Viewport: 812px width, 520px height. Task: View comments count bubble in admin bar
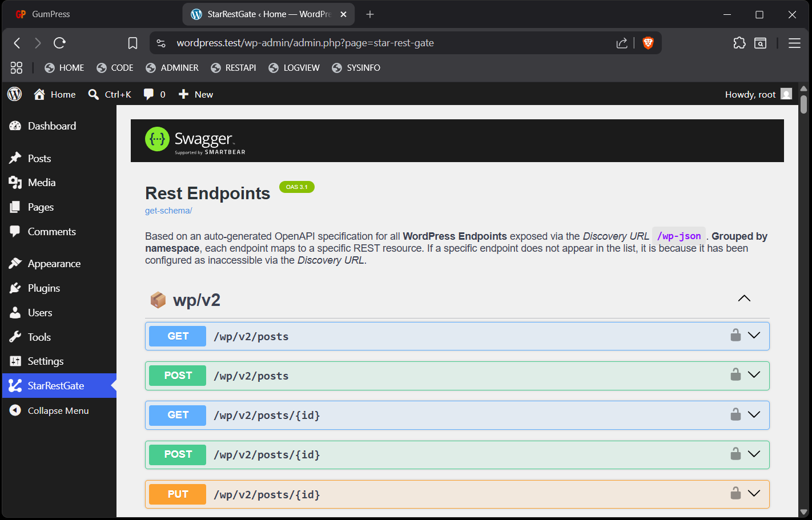click(155, 94)
